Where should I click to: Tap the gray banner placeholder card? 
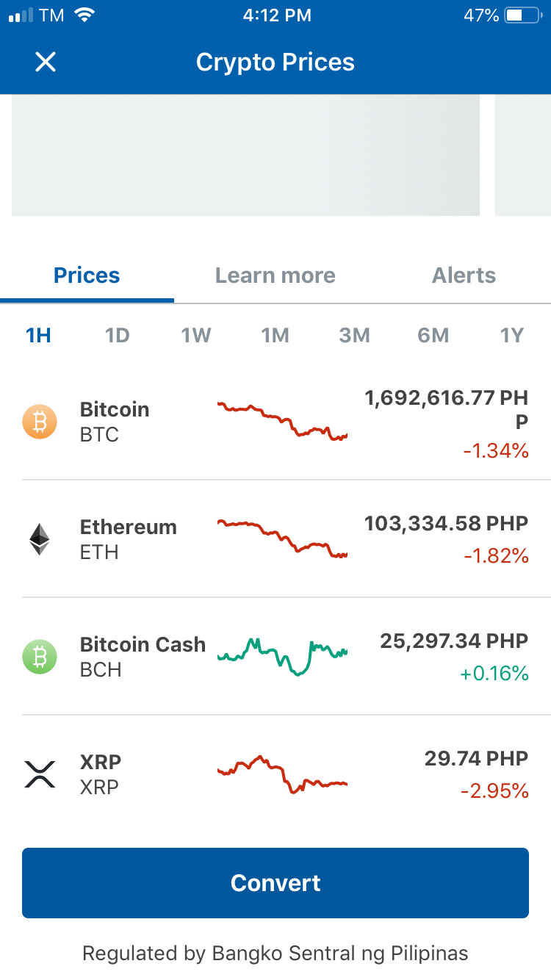(245, 155)
